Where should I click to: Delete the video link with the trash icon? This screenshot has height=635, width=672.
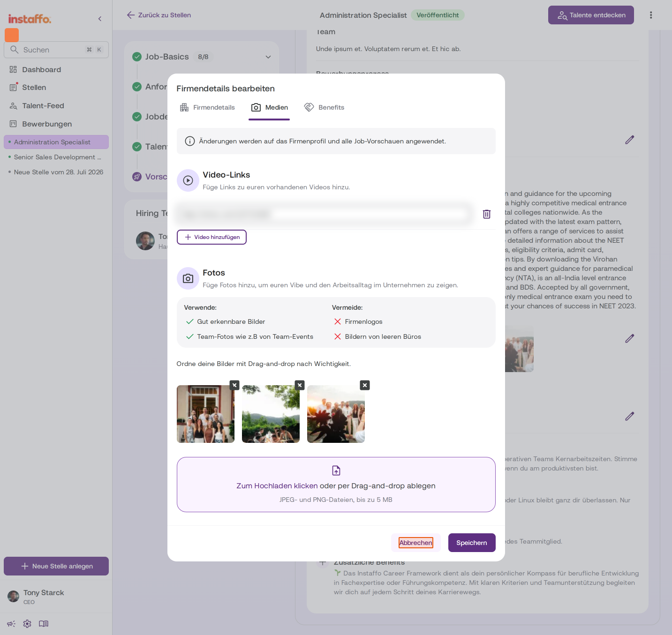(x=487, y=214)
